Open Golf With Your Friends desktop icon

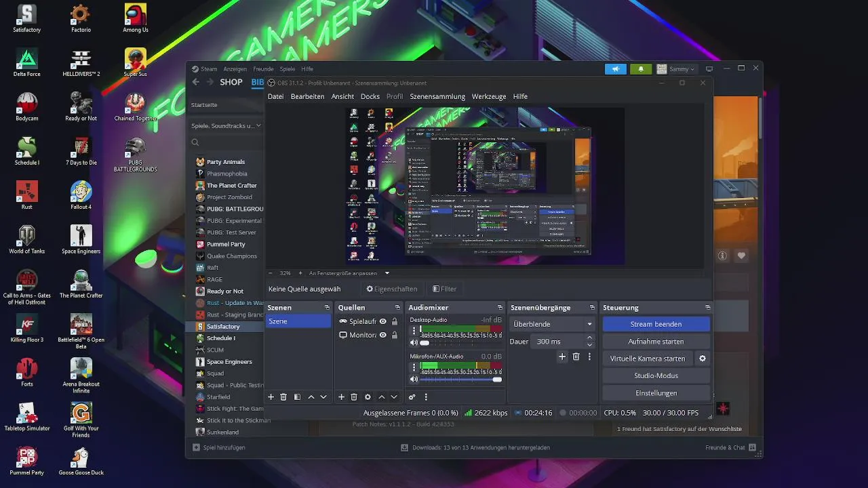(81, 420)
